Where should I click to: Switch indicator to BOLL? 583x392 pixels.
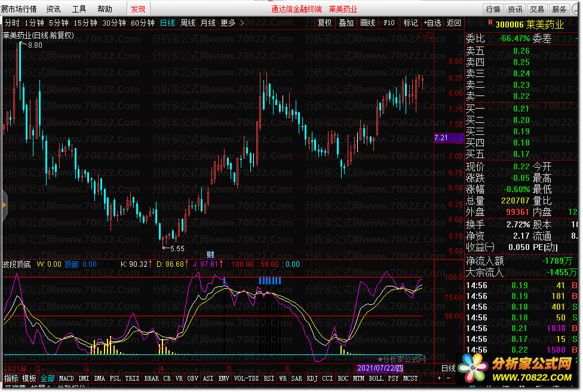[x=376, y=378]
